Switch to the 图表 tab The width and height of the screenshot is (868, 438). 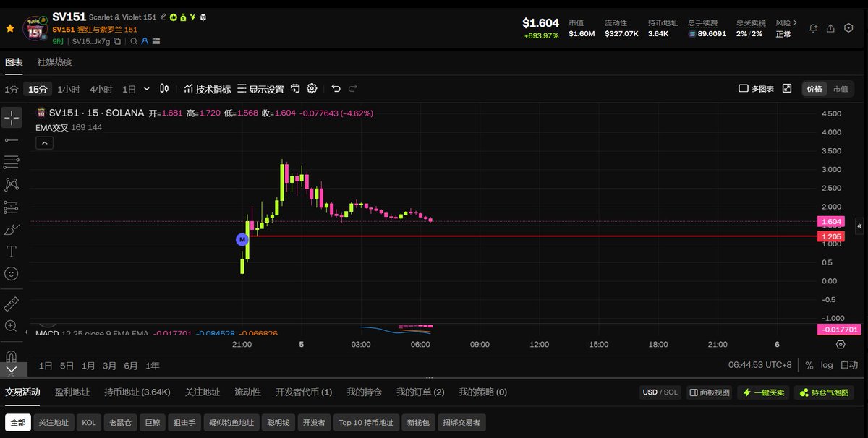[x=14, y=62]
